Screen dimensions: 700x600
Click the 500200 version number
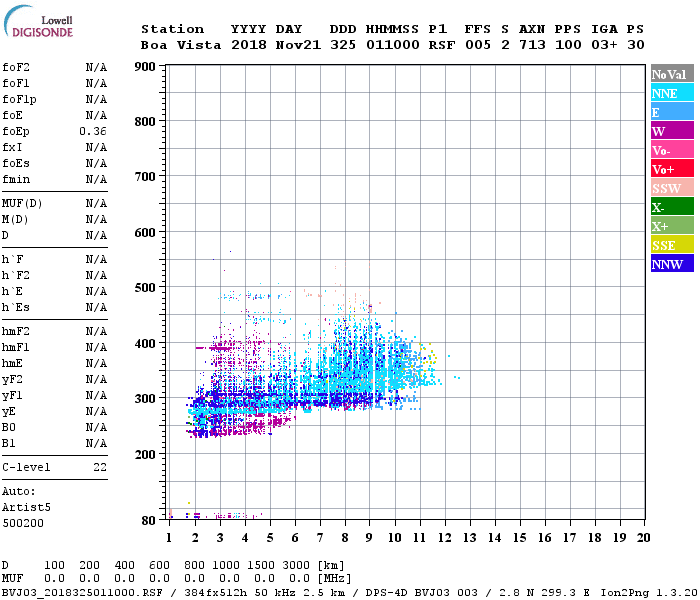[x=23, y=523]
